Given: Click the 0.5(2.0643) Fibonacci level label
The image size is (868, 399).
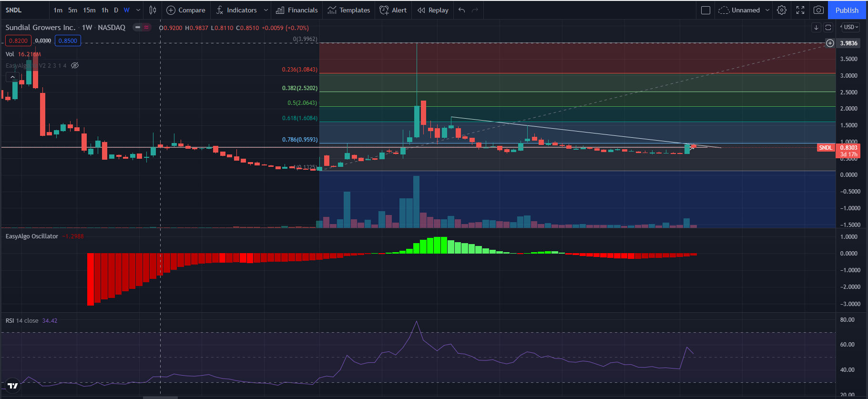Looking at the screenshot, I should [x=302, y=103].
